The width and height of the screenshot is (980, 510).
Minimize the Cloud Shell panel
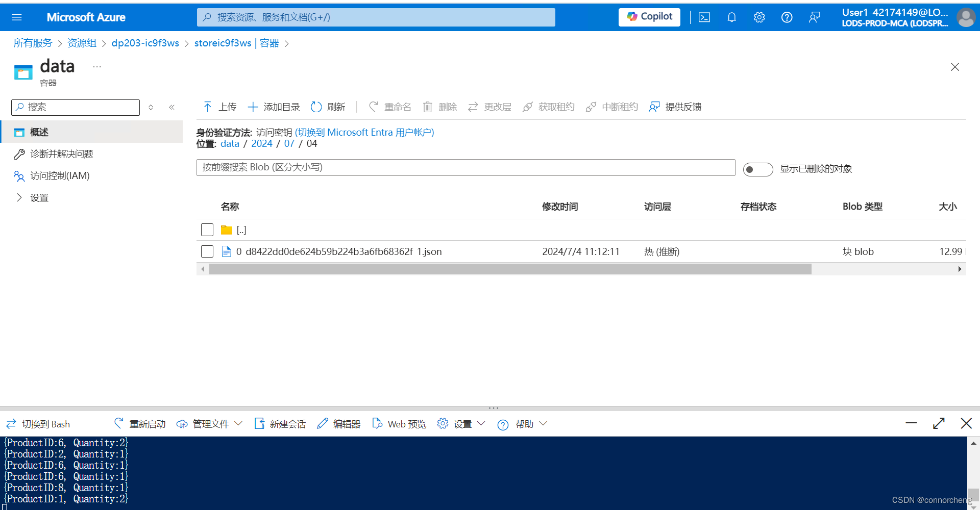(911, 423)
